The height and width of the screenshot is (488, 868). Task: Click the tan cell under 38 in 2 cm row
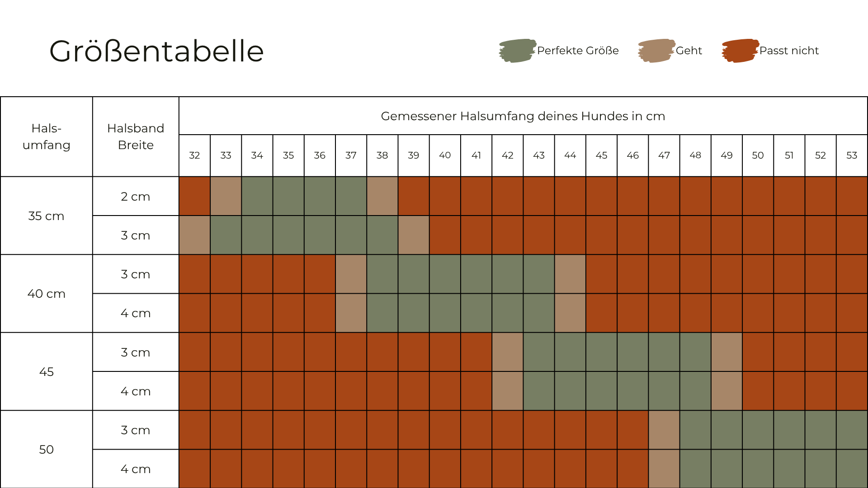tap(382, 196)
